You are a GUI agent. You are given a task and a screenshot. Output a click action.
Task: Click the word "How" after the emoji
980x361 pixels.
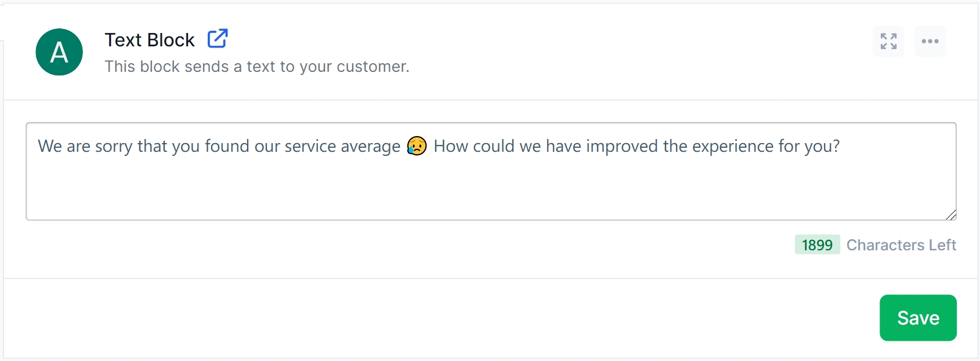[x=450, y=146]
